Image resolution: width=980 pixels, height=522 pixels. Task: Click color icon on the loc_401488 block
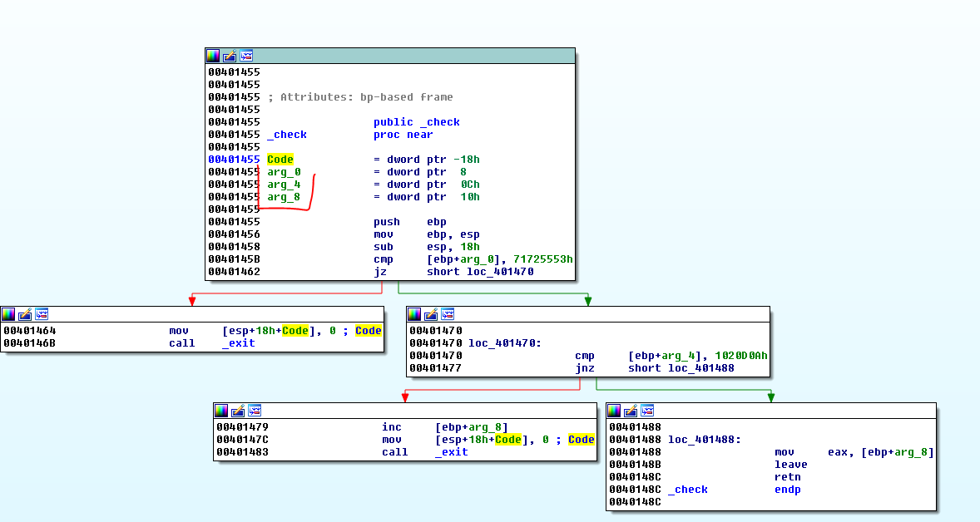click(614, 411)
